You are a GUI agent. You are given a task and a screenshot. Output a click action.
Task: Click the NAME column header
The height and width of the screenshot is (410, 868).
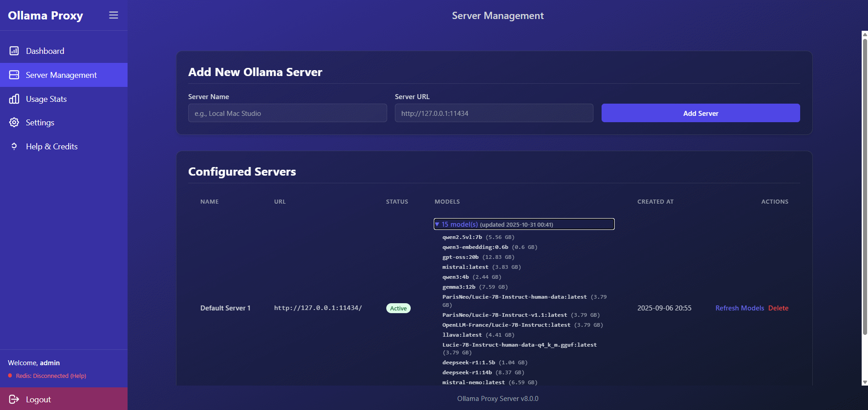pos(209,201)
